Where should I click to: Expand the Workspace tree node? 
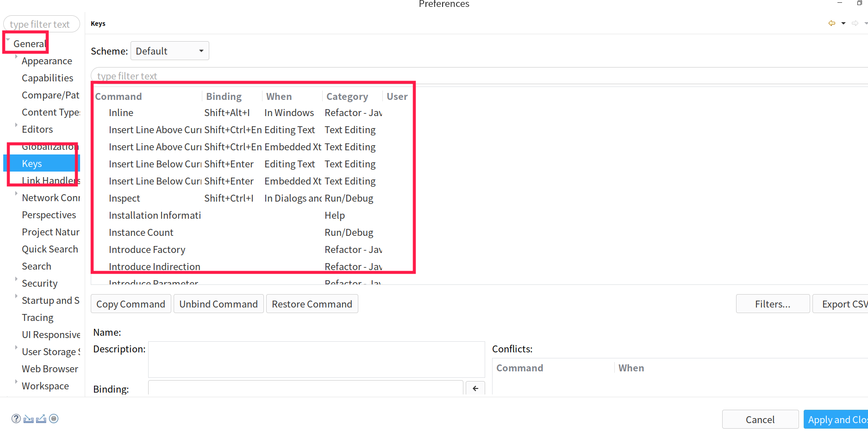coord(16,382)
